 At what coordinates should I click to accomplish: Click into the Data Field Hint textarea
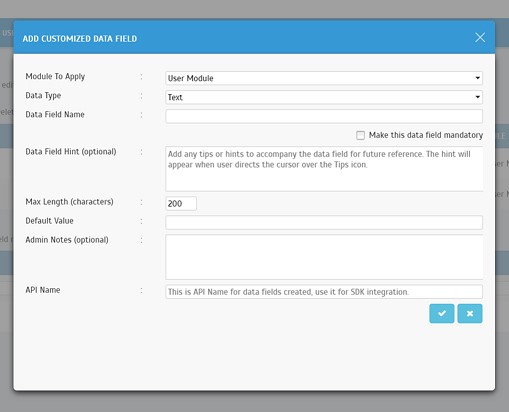point(324,169)
